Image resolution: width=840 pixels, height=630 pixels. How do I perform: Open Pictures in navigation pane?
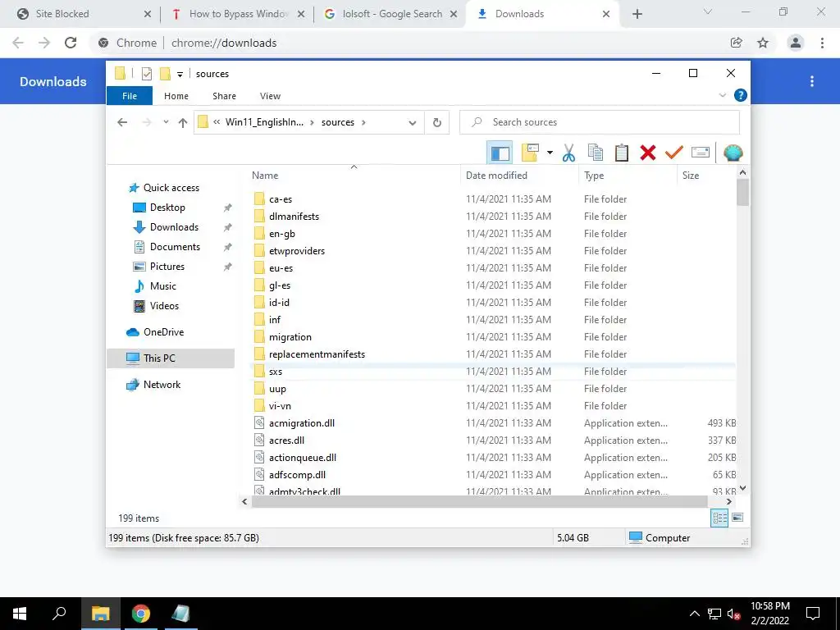click(167, 267)
